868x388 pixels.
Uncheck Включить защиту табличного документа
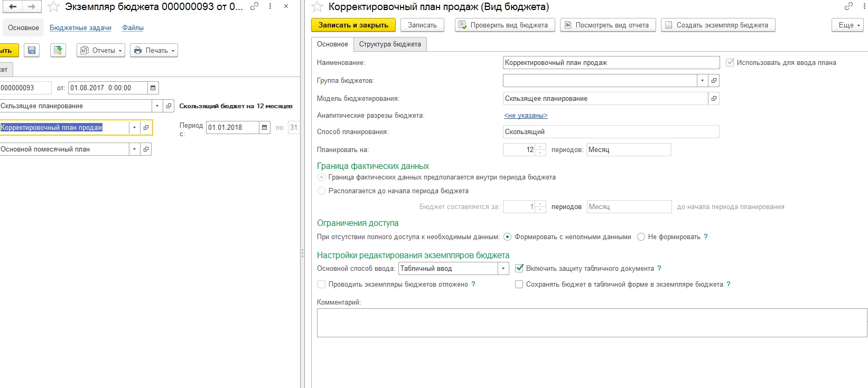click(x=519, y=268)
